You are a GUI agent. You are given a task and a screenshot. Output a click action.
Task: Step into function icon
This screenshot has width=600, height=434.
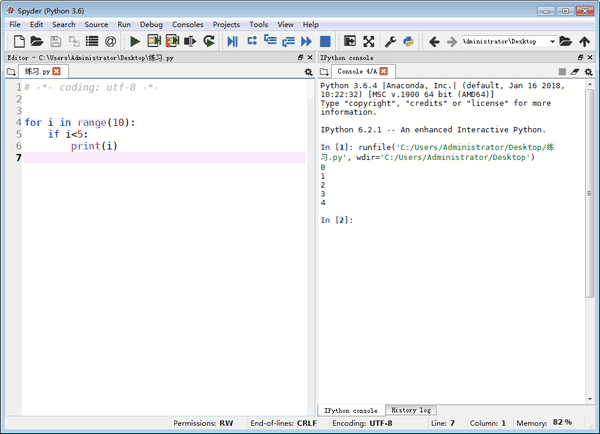(x=270, y=40)
